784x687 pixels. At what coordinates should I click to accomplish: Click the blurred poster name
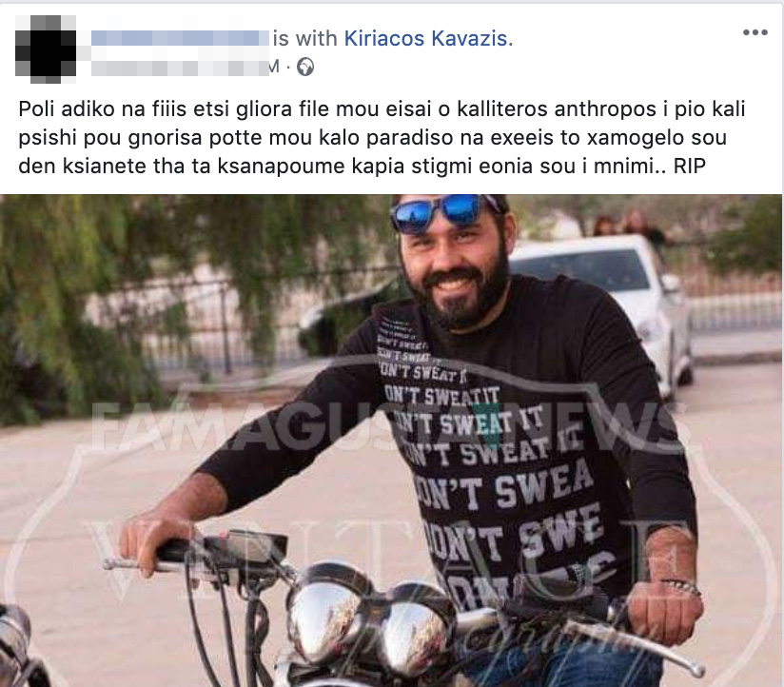(181, 38)
